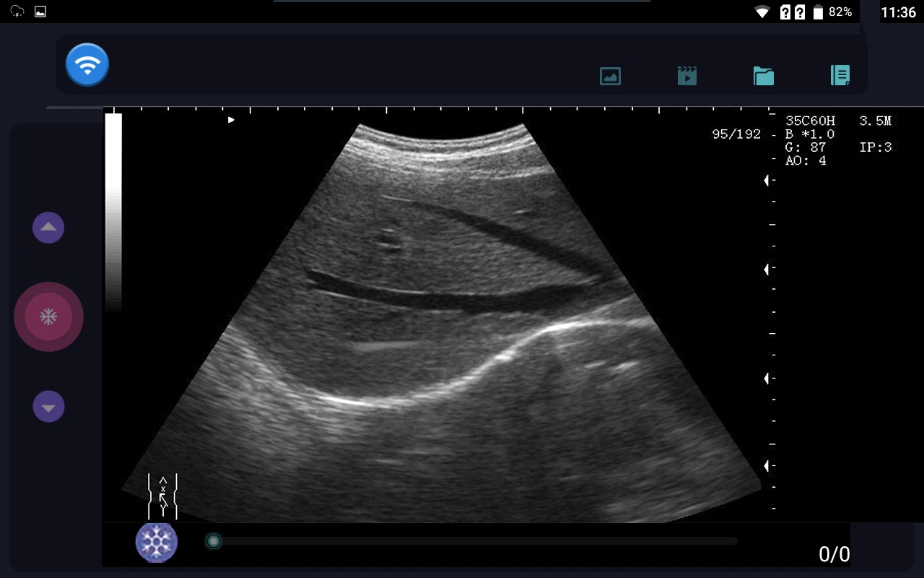
Task: Open the saved video clips icon
Action: coord(687,76)
